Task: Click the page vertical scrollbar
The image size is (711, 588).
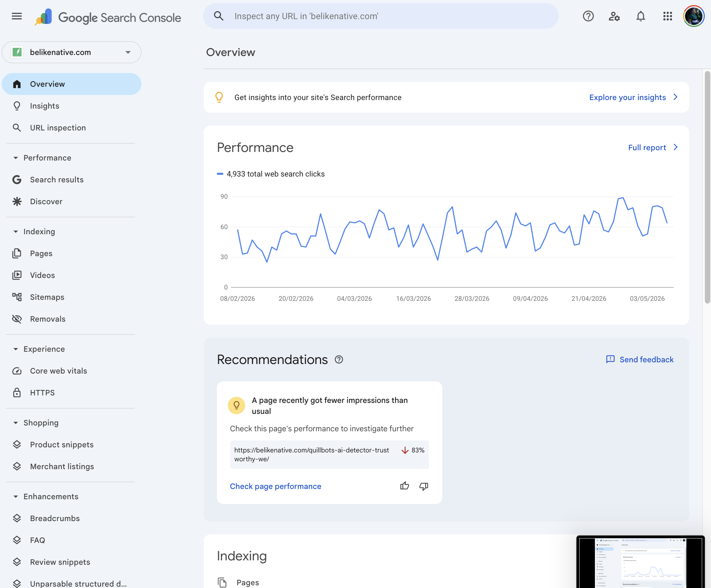Action: tap(707, 187)
